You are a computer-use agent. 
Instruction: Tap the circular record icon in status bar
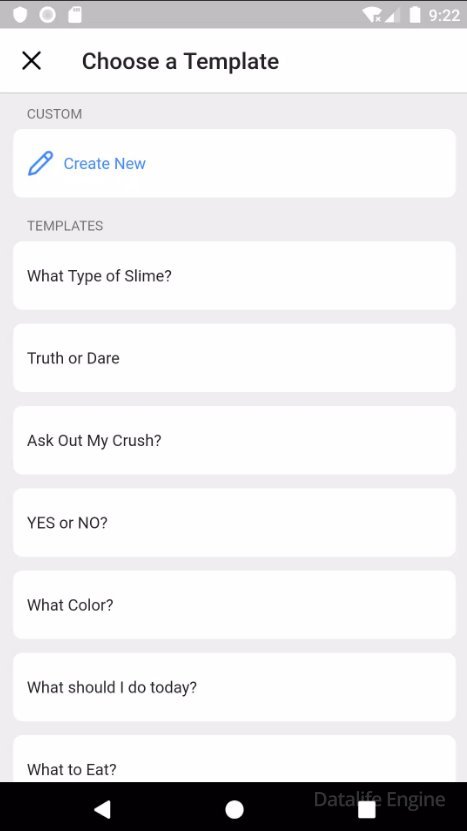tap(47, 15)
